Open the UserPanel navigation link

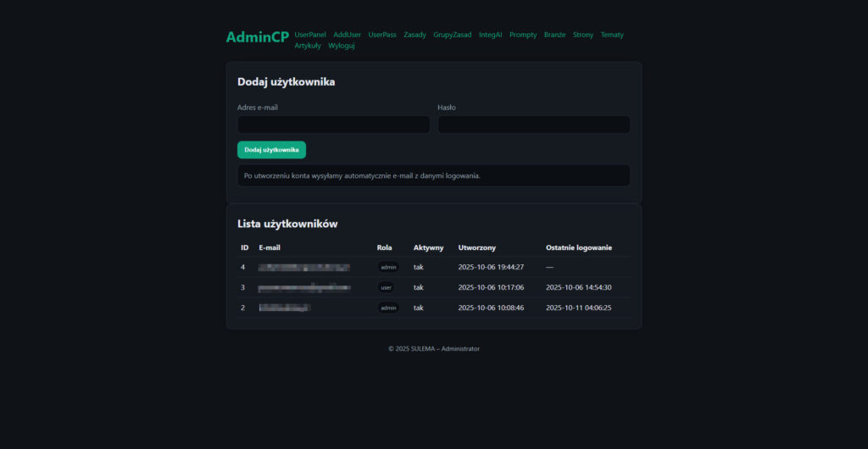click(310, 35)
